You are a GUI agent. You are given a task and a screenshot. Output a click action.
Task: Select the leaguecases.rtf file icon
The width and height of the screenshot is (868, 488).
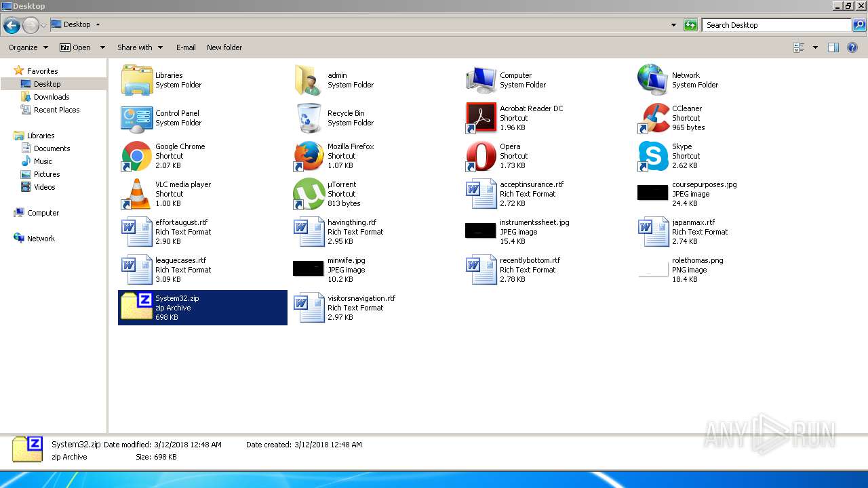[137, 270]
